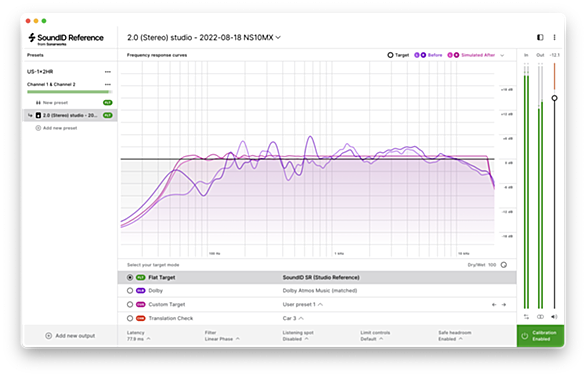586x376 pixels.
Task: Select the Dolby target mode radio
Action: pos(130,290)
